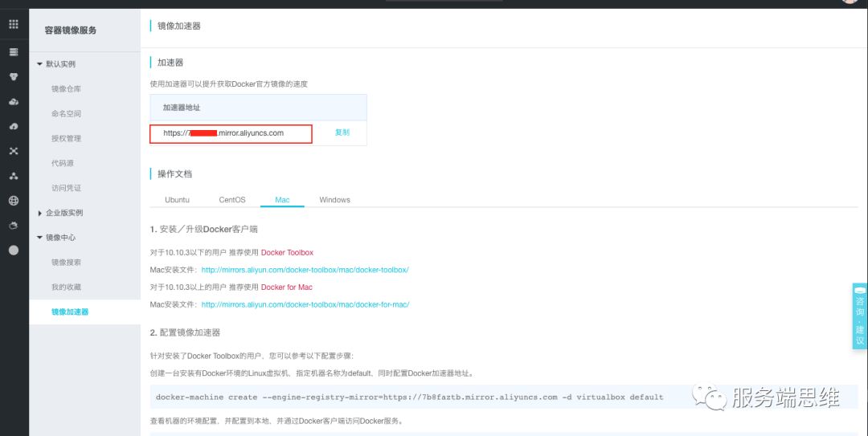Click the container whale icon in sidebar

(14, 226)
